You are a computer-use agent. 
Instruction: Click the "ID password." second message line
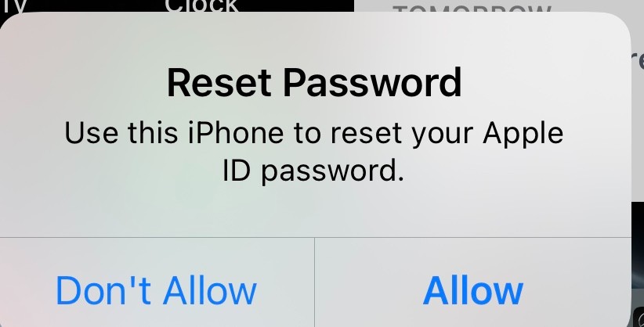point(313,170)
